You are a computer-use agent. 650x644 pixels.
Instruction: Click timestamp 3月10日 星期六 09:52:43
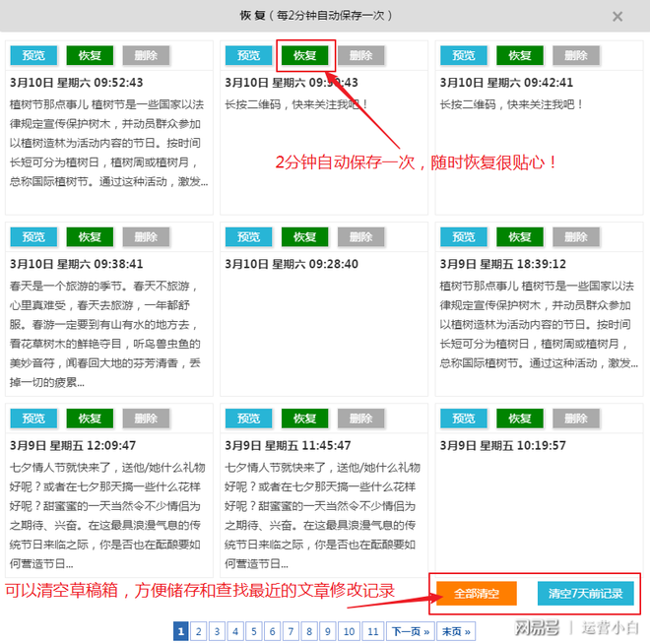(x=76, y=83)
